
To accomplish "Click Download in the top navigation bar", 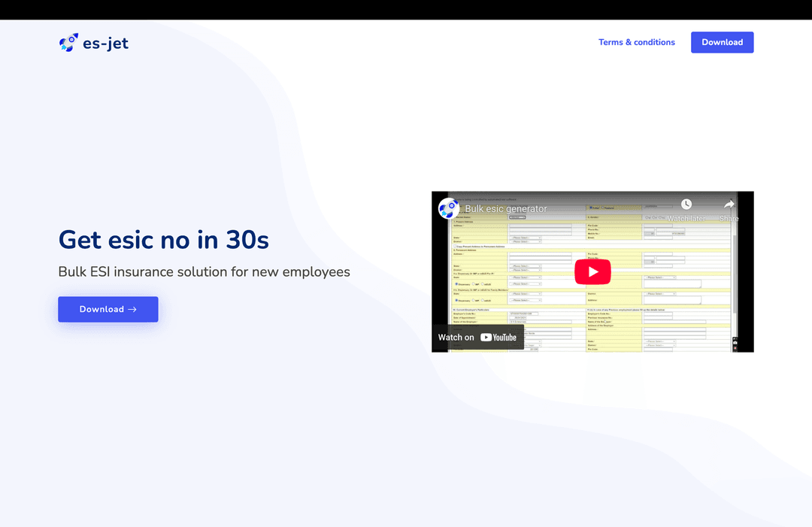I will coord(722,42).
